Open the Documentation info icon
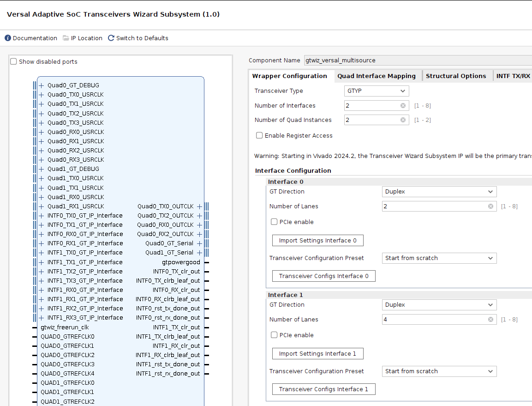Viewport: 532px width, 406px height. coord(8,38)
